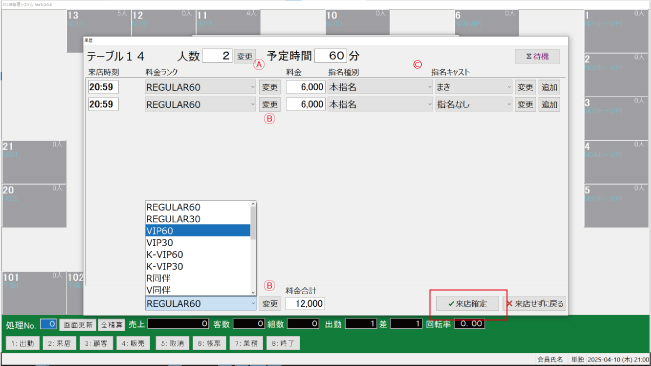The image size is (651, 366).
Task: Click the 4:販売 function button
Action: click(x=133, y=343)
